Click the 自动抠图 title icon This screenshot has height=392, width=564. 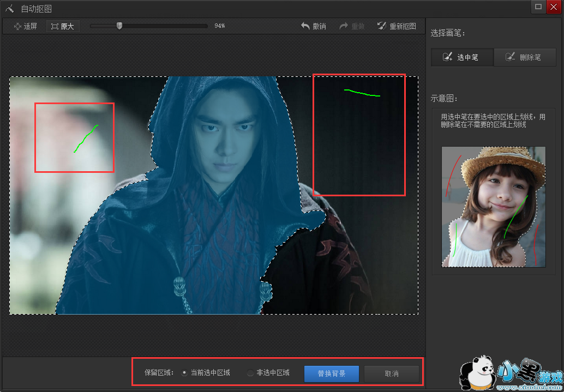coord(10,8)
